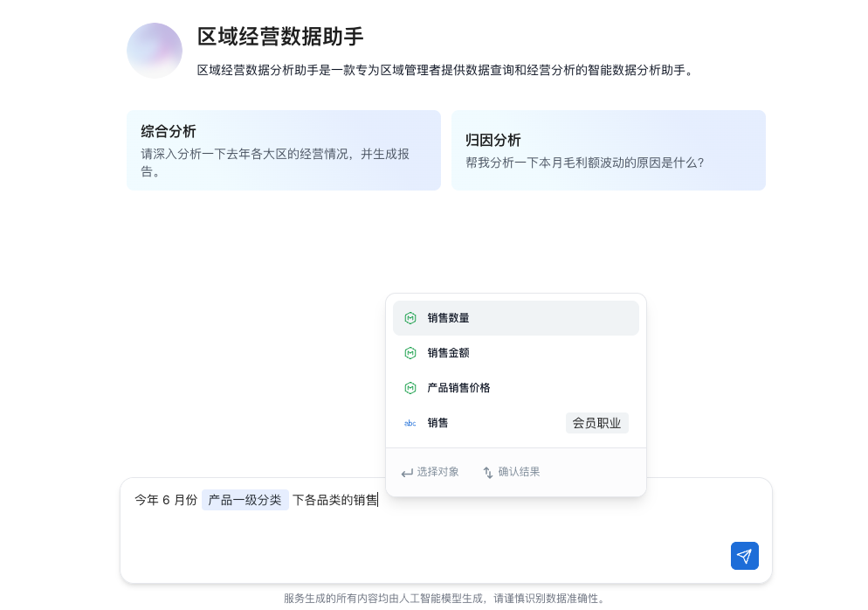The height and width of the screenshot is (610, 868).
Task: Click the 区域经营数据助手 title
Action: tap(280, 37)
